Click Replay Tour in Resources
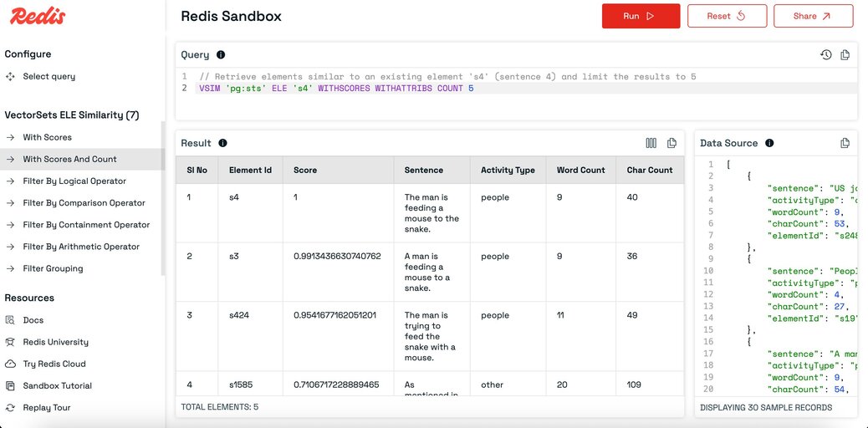The width and height of the screenshot is (868, 428). [47, 407]
